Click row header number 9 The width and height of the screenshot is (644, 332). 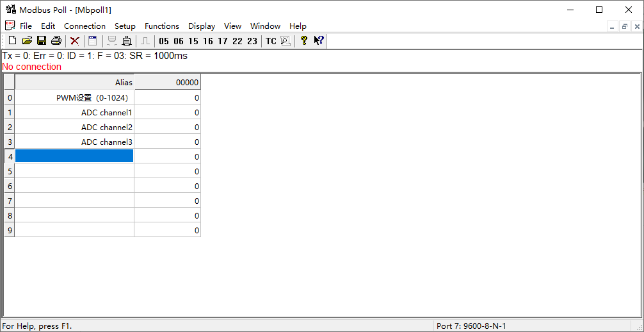pyautogui.click(x=10, y=230)
